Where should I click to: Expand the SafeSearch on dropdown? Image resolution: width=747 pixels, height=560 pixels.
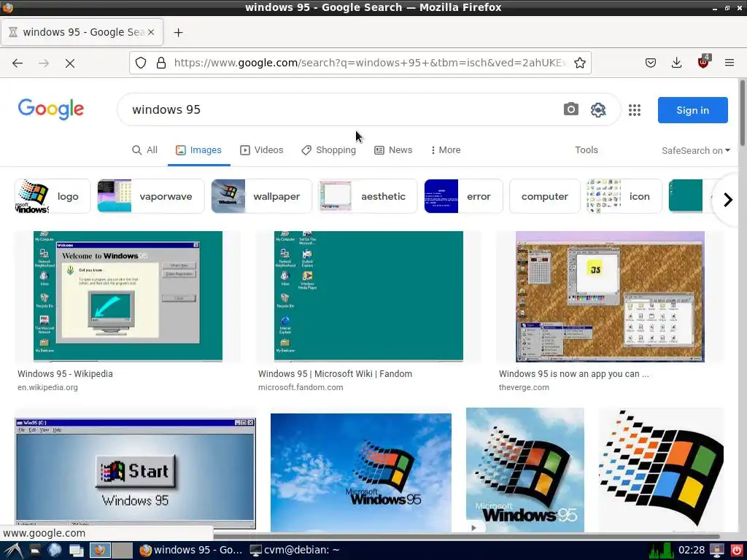(x=695, y=150)
